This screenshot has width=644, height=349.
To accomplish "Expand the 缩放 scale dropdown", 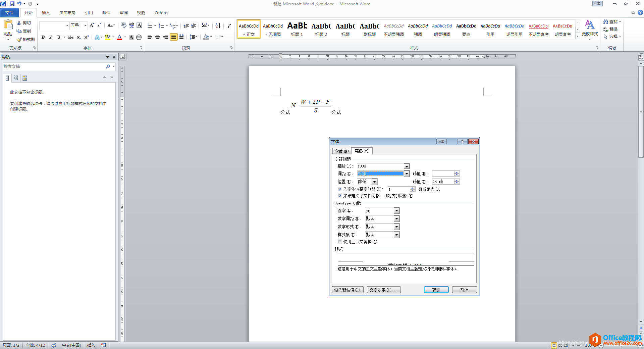I will coord(406,166).
